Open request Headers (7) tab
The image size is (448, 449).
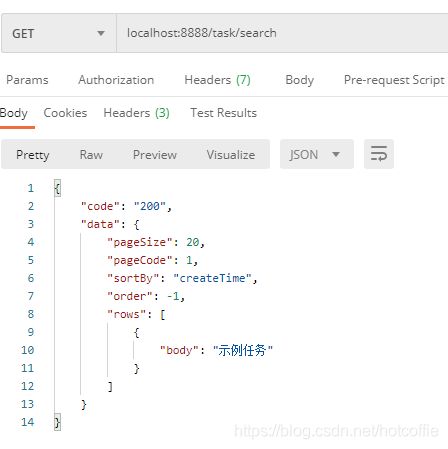217,80
